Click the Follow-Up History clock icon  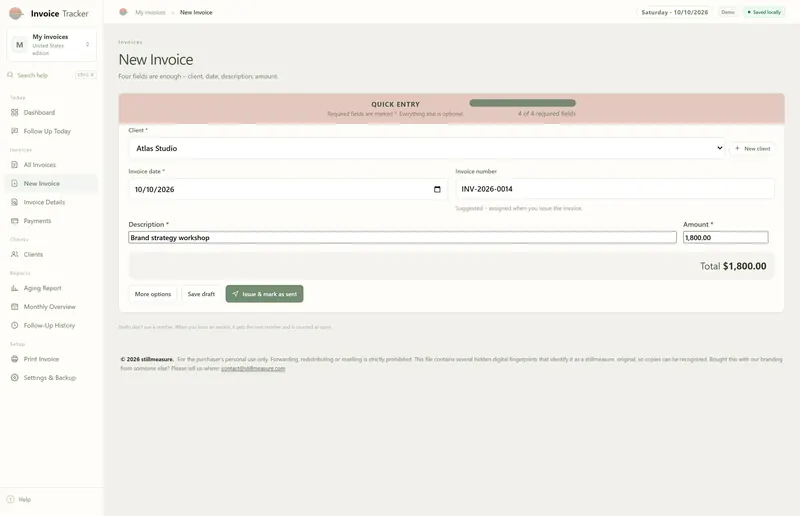[14, 325]
